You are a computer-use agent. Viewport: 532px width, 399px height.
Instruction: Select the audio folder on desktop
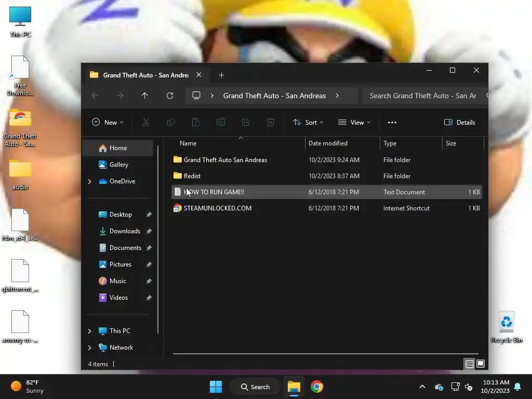tap(20, 175)
